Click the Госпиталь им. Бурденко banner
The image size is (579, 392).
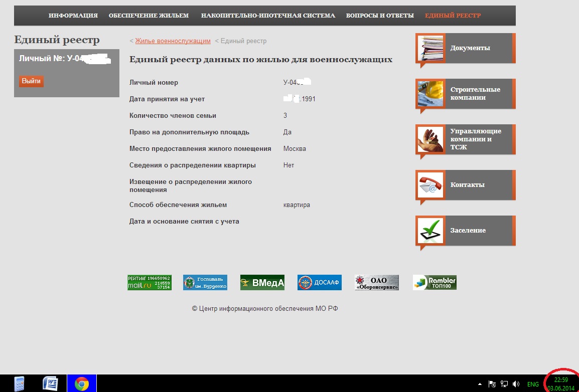(x=205, y=282)
